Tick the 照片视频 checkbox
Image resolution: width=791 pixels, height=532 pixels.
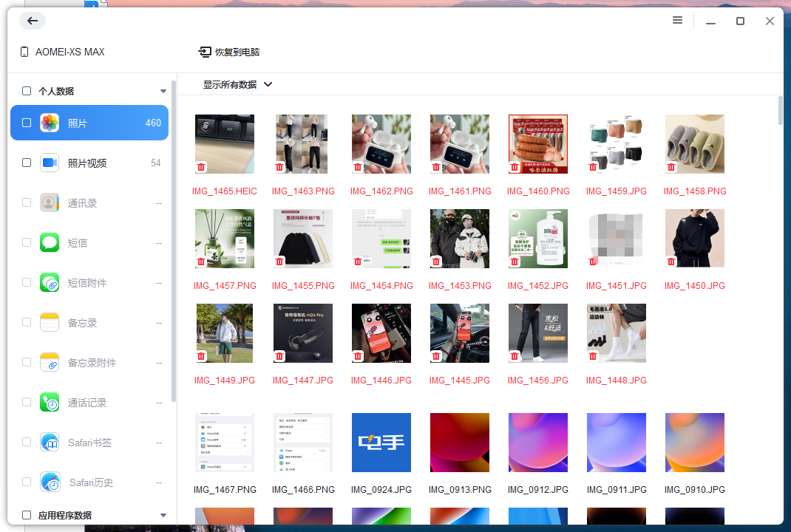[x=26, y=163]
